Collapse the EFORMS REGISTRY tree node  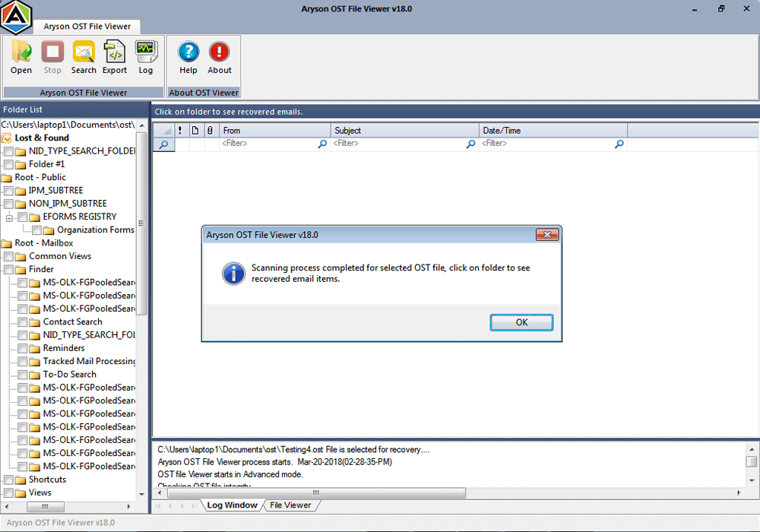tap(9, 218)
